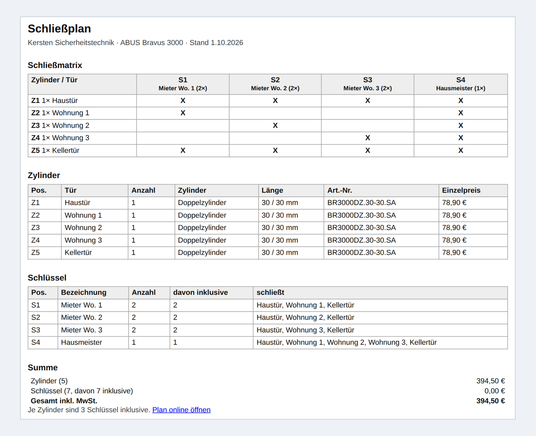Select the subtitle 'Kersten Sicherheitstechnik · ABUS Bravus 3000'

tap(105, 43)
